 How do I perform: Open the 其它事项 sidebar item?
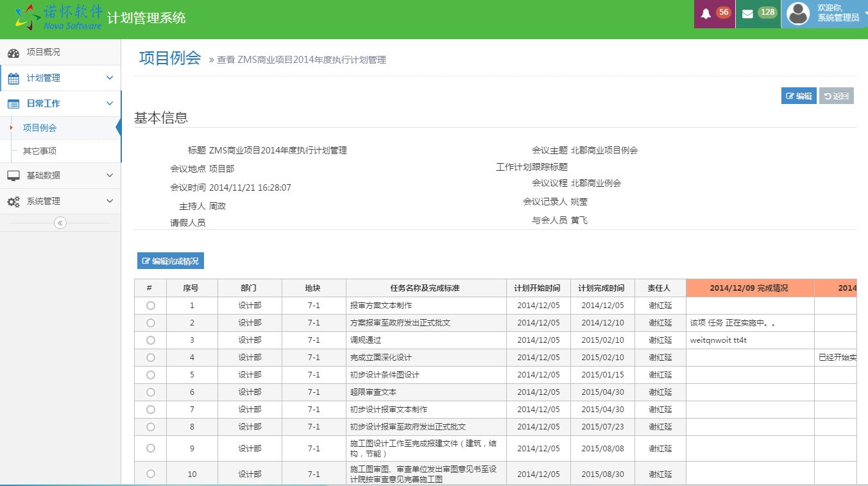click(40, 152)
